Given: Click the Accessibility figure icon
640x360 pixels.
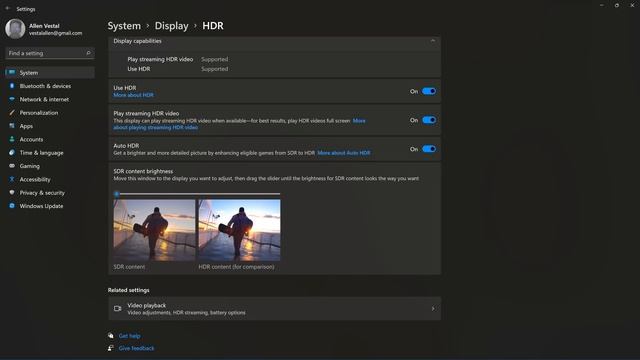Looking at the screenshot, I should pyautogui.click(x=12, y=179).
